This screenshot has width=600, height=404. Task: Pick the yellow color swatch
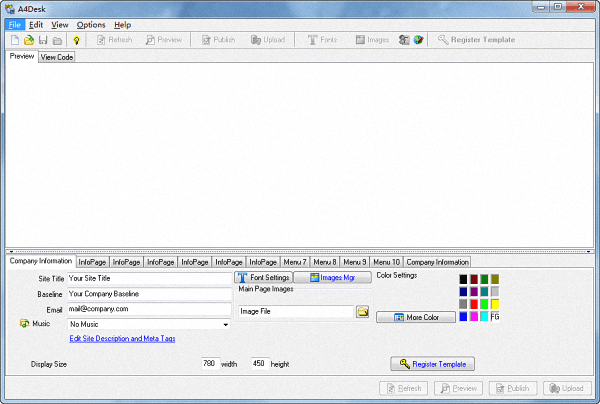[495, 304]
